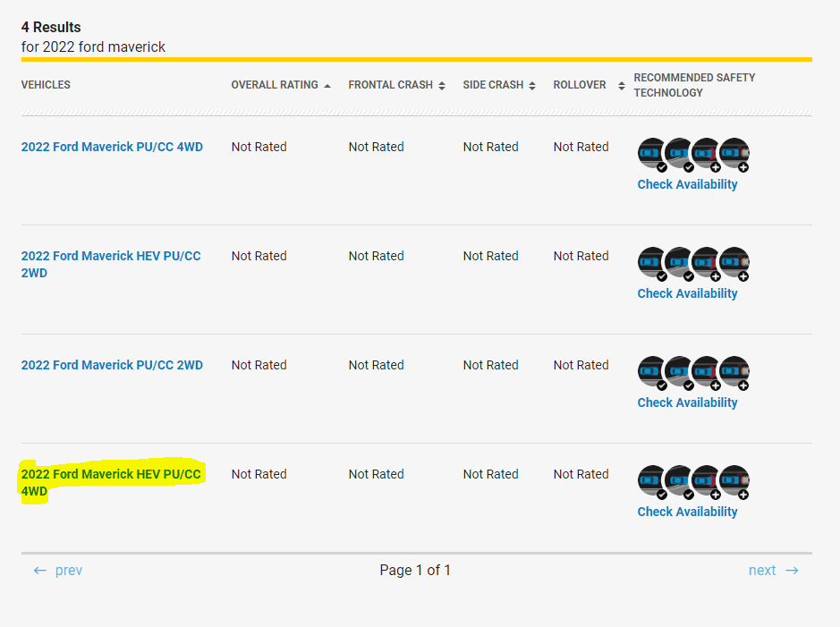This screenshot has height=627, width=840.
Task: Click Side Crash 'Not Rated' for non-HEV PU/CC 4WD
Action: coord(491,147)
